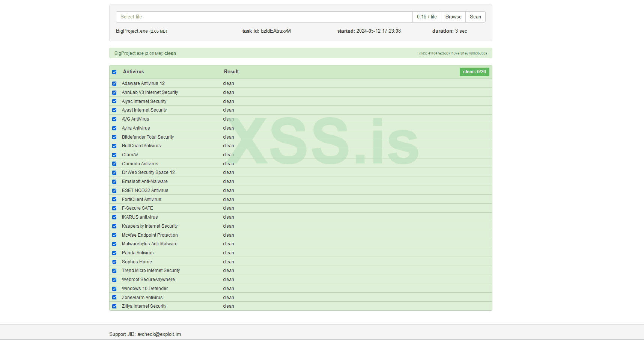Toggle the Avast Internet Security checkbox
The image size is (644, 340).
tap(114, 110)
